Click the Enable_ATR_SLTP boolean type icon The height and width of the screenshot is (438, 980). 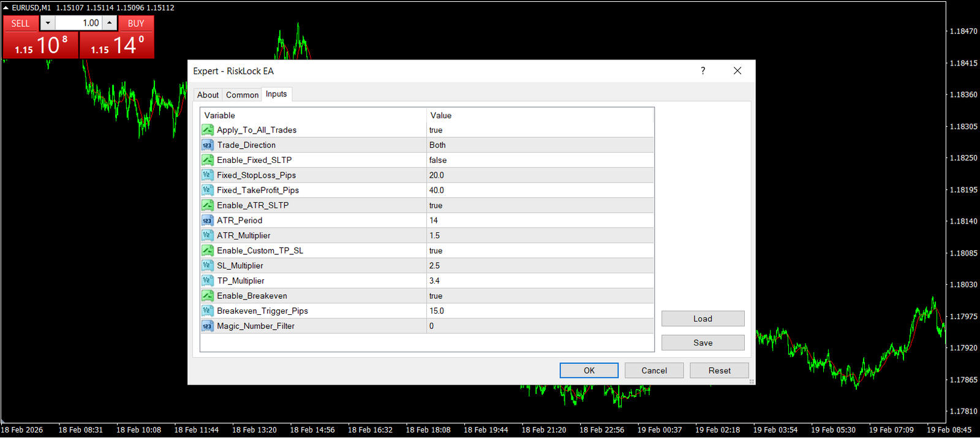pos(208,205)
